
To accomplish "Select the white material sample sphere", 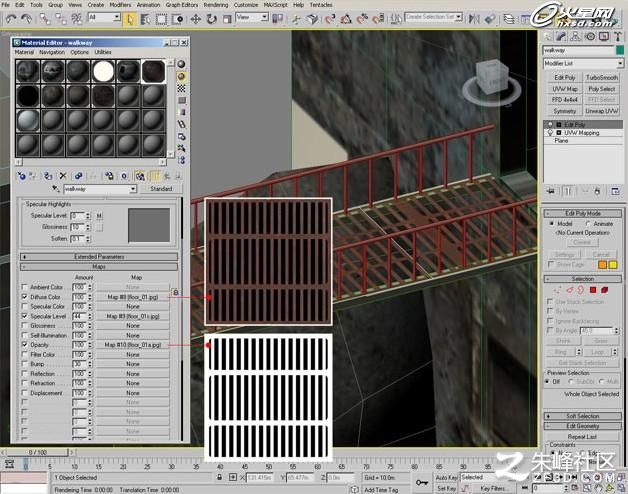I will pyautogui.click(x=103, y=71).
